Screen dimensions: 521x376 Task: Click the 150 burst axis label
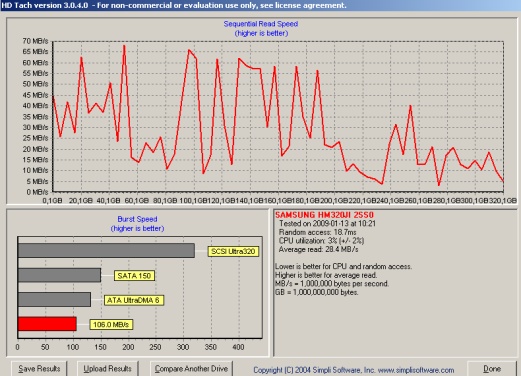(100, 347)
